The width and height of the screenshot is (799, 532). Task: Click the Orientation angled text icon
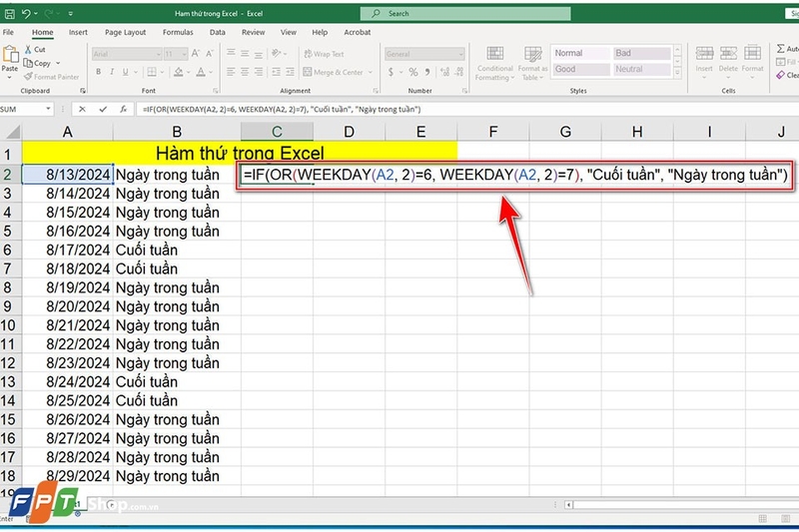tap(277, 53)
